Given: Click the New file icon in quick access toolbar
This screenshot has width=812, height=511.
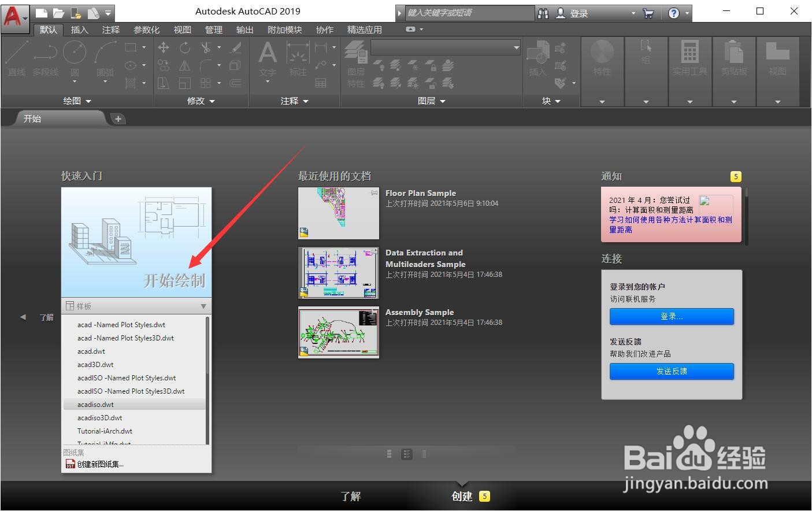Looking at the screenshot, I should pyautogui.click(x=40, y=13).
